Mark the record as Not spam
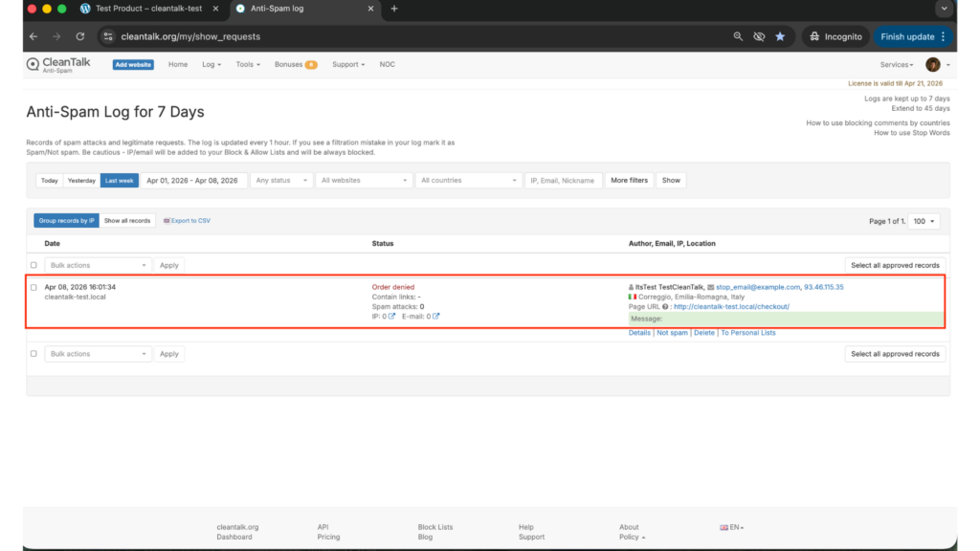The height and width of the screenshot is (551, 980). (x=673, y=332)
